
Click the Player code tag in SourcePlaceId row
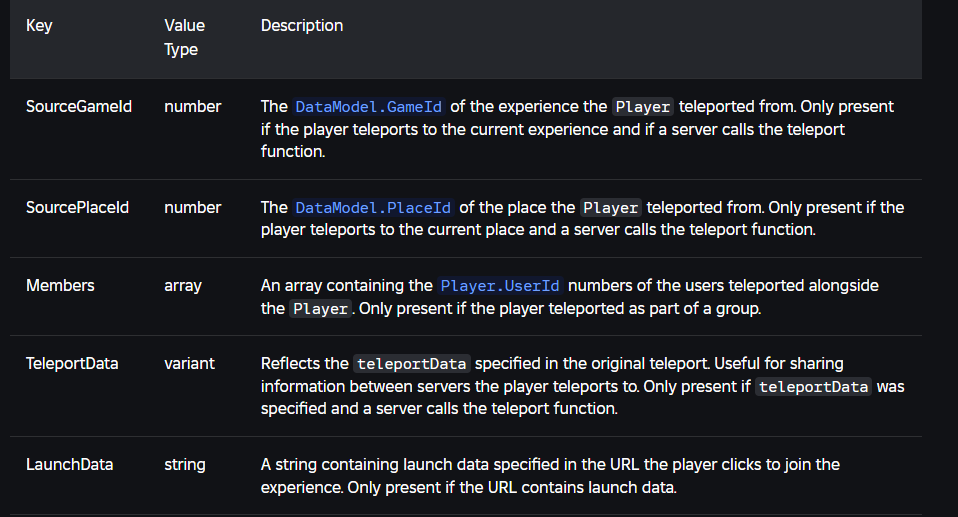tap(610, 208)
